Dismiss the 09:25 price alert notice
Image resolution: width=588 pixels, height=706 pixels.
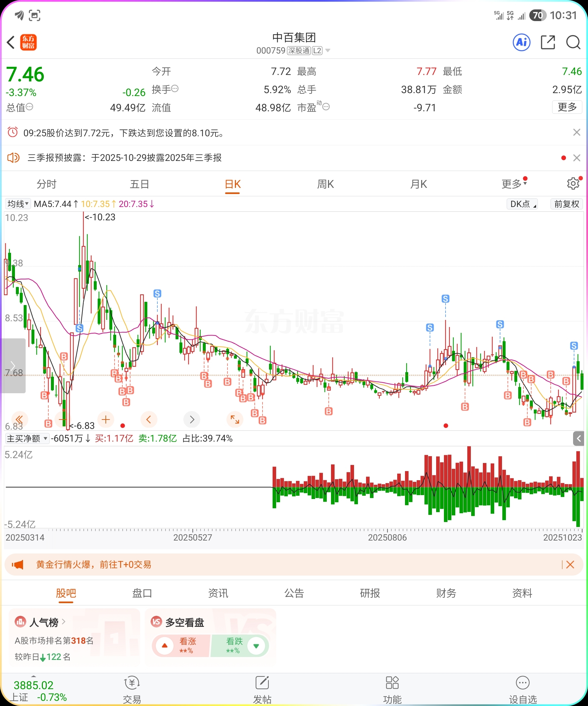tap(577, 132)
